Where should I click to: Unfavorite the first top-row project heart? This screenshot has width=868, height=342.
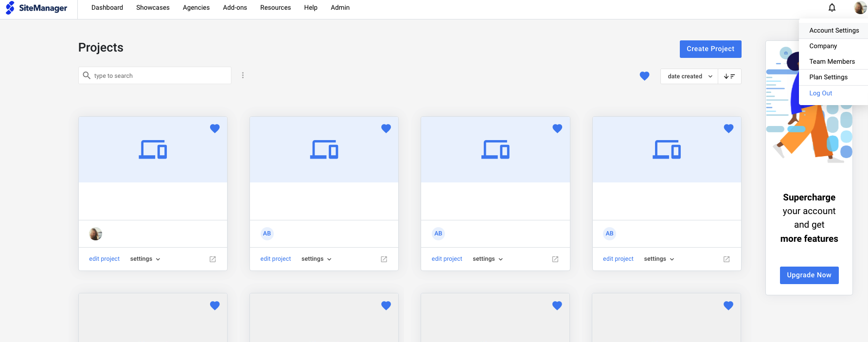coord(215,128)
